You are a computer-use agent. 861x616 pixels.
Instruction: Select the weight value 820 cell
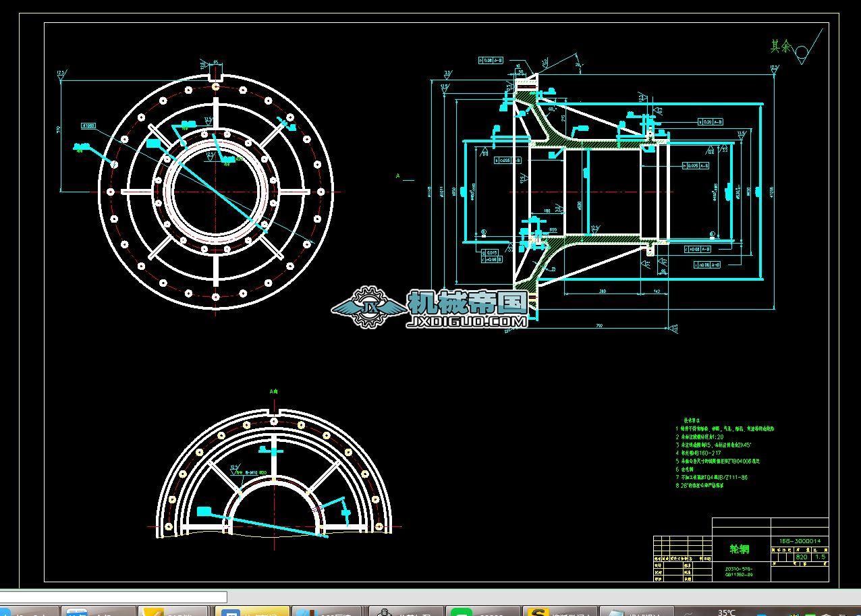(802, 557)
